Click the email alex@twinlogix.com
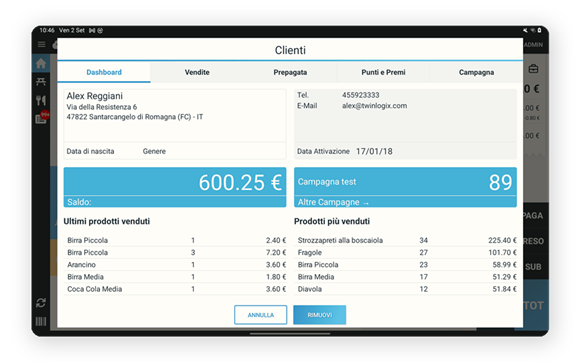 pyautogui.click(x=374, y=106)
